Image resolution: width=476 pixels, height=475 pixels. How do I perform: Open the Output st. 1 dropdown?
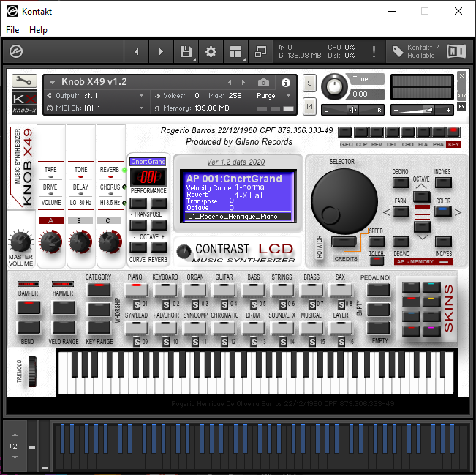(x=95, y=96)
